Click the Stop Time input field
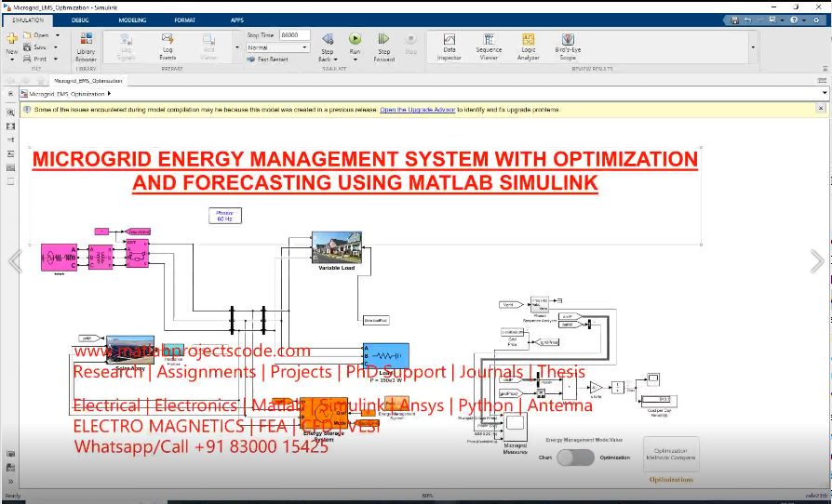The image size is (832, 504). tap(293, 35)
